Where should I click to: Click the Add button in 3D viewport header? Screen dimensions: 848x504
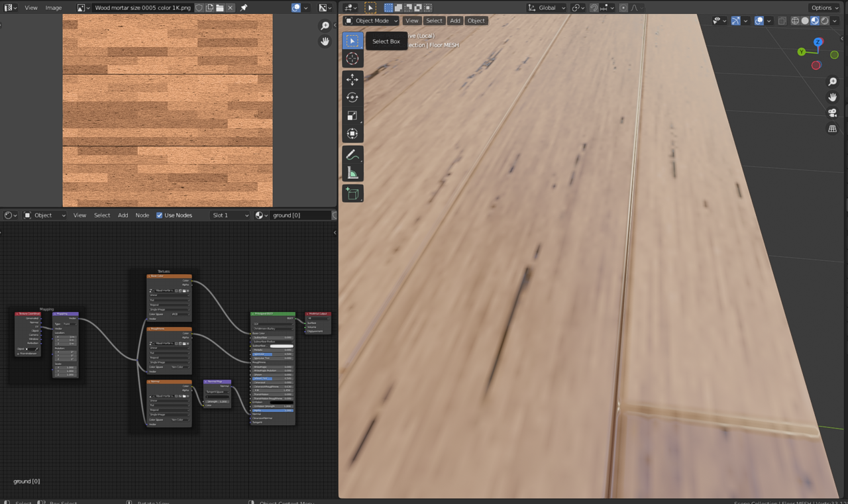[x=455, y=21]
